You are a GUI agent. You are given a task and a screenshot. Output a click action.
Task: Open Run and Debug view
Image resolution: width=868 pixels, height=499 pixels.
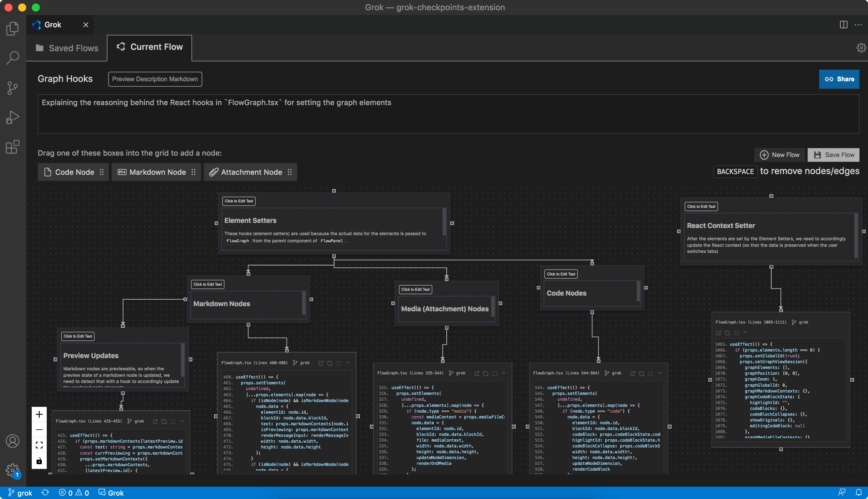(13, 117)
